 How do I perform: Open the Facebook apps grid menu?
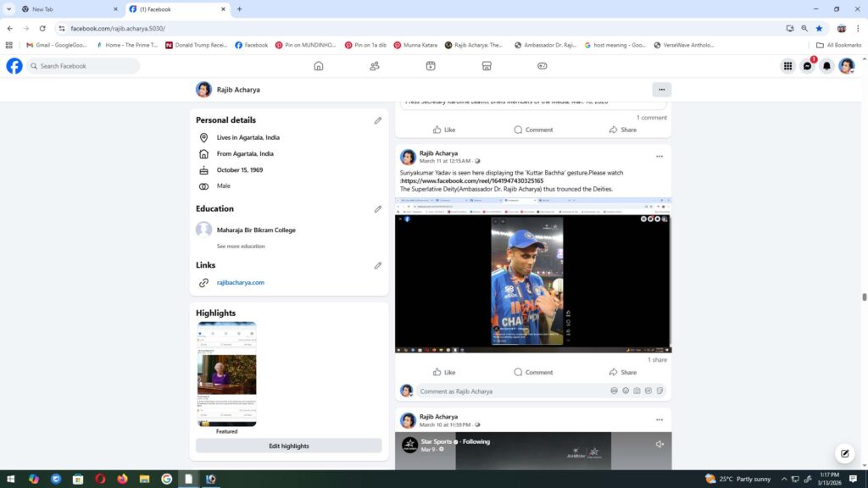click(x=787, y=66)
